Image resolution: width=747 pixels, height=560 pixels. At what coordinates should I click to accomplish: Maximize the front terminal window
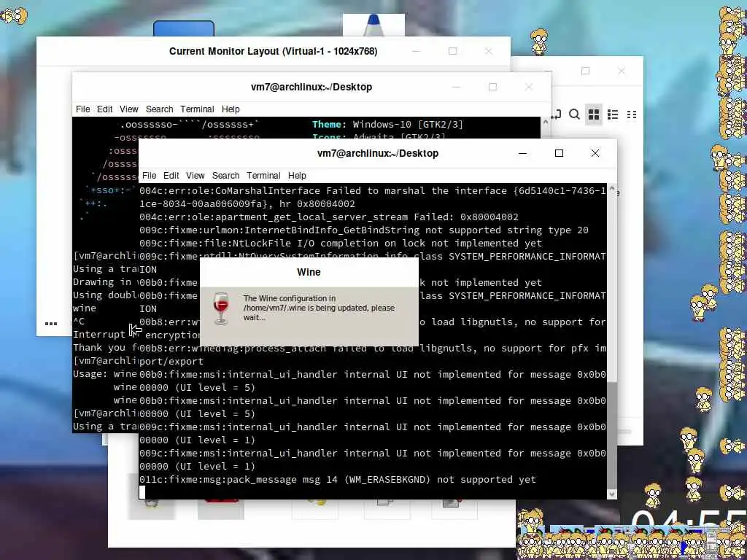coord(559,153)
